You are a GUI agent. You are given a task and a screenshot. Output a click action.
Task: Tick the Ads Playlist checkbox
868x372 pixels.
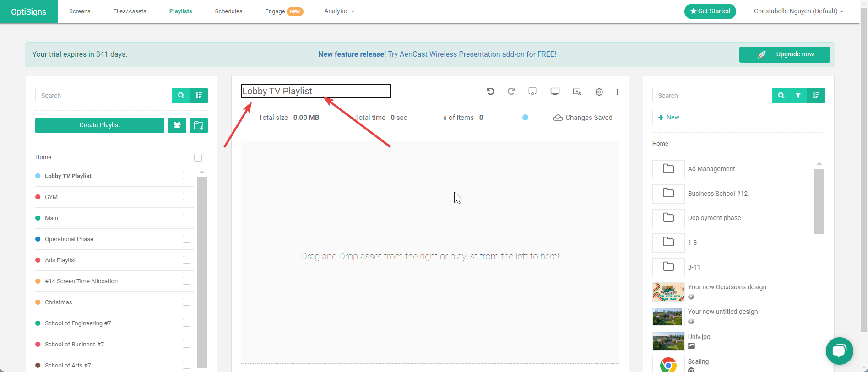pyautogui.click(x=186, y=260)
